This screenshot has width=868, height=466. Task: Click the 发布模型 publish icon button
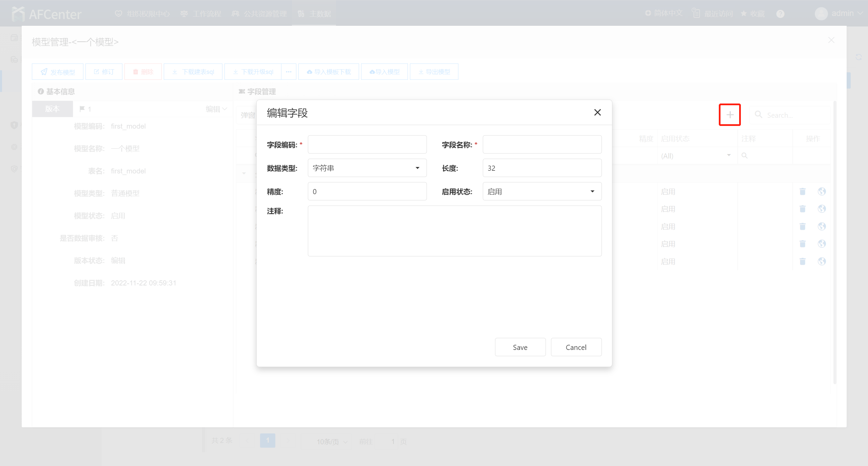click(x=58, y=72)
